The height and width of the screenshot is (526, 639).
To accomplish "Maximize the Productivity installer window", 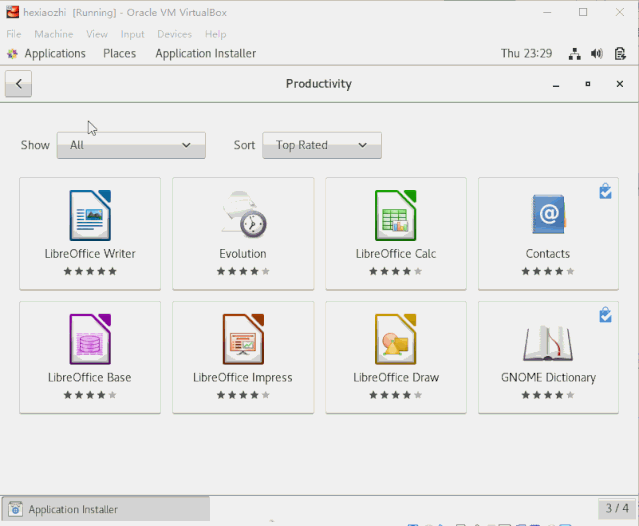I will 588,84.
